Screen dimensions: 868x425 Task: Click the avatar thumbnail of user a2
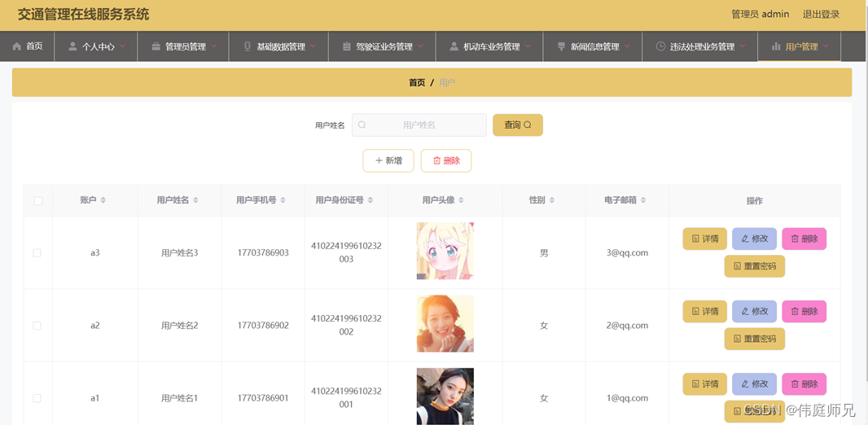coord(445,324)
